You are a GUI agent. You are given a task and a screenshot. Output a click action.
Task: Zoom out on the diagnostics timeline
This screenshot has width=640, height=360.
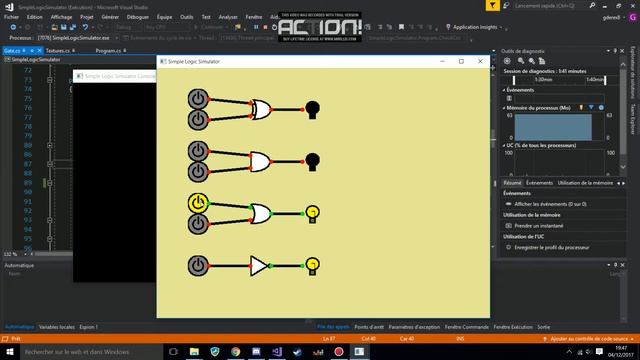click(531, 61)
